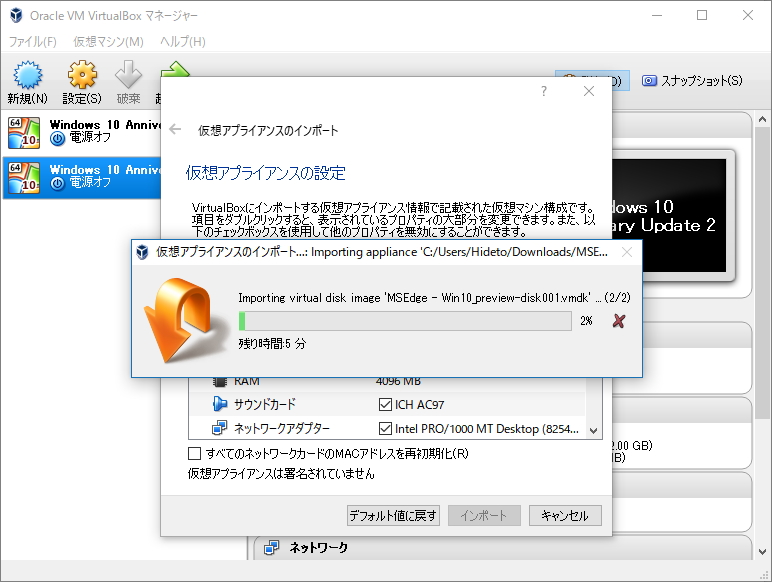772x582 pixels.
Task: Switch to スナップショット(S) tab
Action: point(693,81)
